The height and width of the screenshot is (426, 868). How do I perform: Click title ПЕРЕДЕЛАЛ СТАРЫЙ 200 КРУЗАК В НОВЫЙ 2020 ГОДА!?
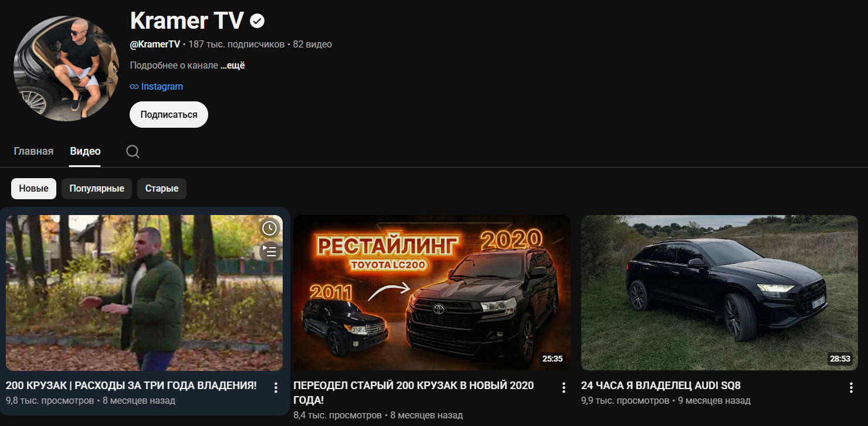(413, 393)
